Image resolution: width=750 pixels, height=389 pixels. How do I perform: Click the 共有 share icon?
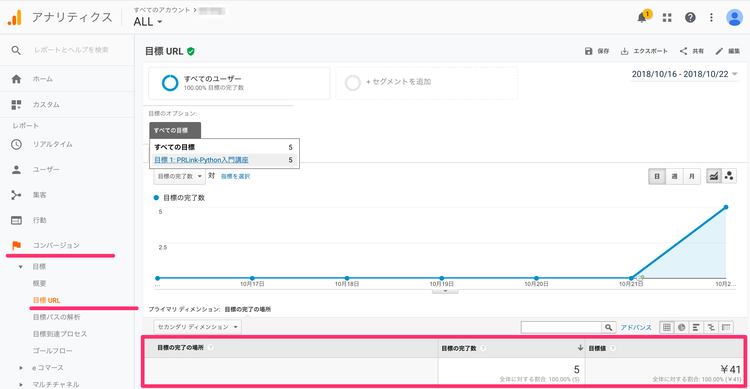(684, 51)
